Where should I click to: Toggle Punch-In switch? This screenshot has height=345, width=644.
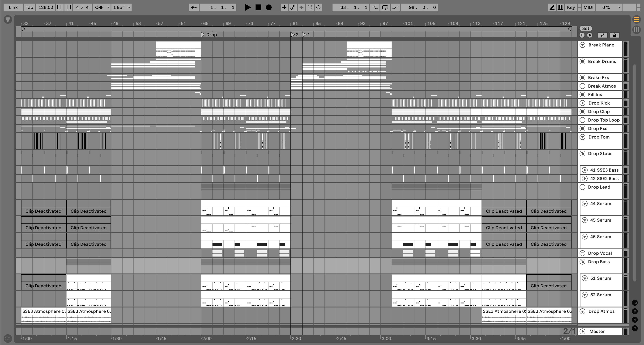pyautogui.click(x=375, y=7)
